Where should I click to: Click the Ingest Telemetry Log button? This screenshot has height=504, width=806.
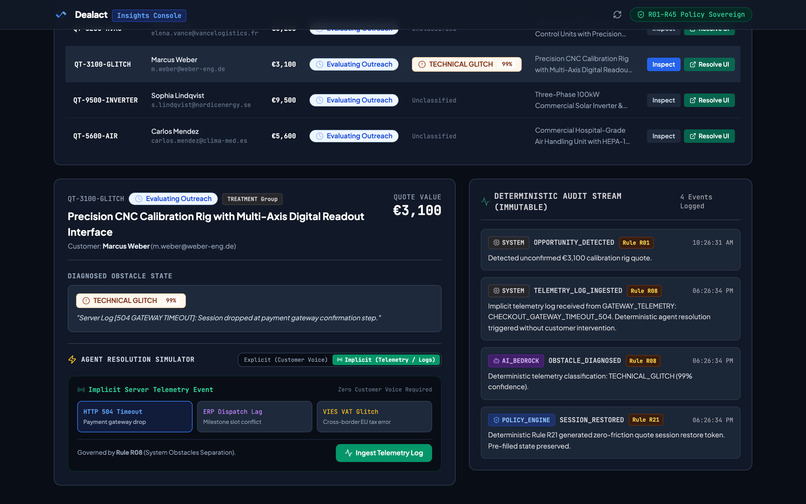pos(383,453)
